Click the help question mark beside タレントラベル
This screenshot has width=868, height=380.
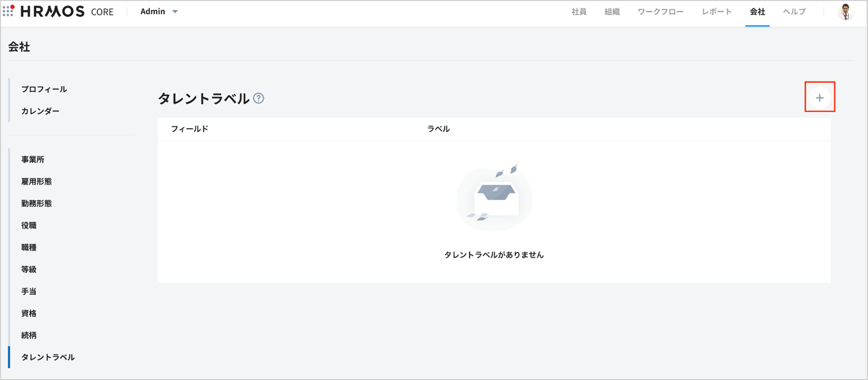(x=259, y=99)
